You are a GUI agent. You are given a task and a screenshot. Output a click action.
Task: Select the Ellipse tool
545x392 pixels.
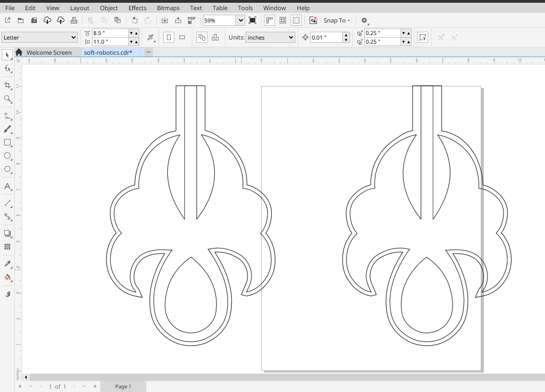7,156
